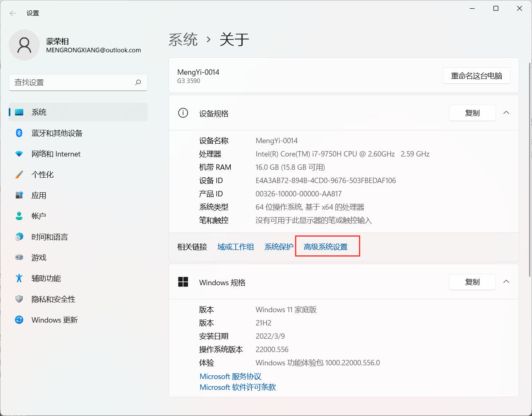Open 时间和语言 settings

click(x=78, y=237)
